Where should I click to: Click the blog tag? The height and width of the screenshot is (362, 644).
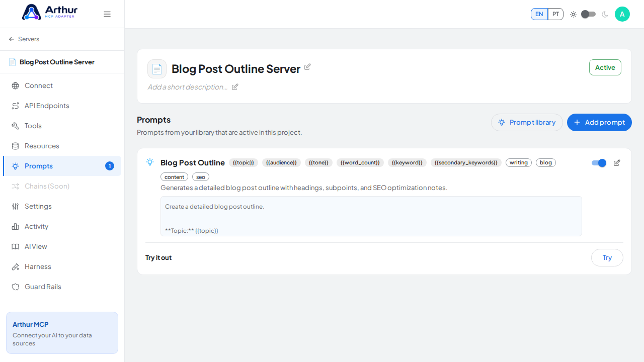[x=546, y=162]
